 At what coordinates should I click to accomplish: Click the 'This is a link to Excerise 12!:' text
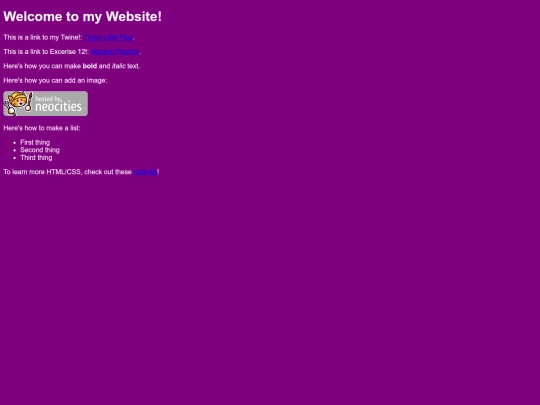coord(46,52)
